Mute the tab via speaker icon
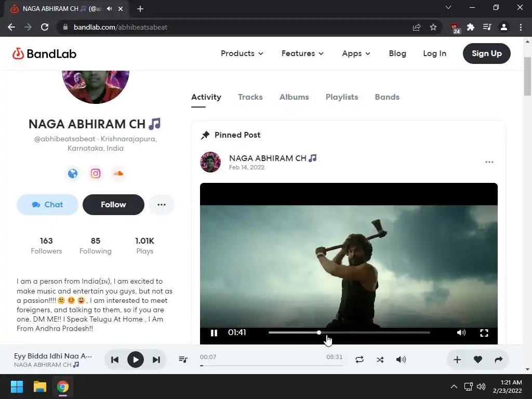 pos(109,9)
